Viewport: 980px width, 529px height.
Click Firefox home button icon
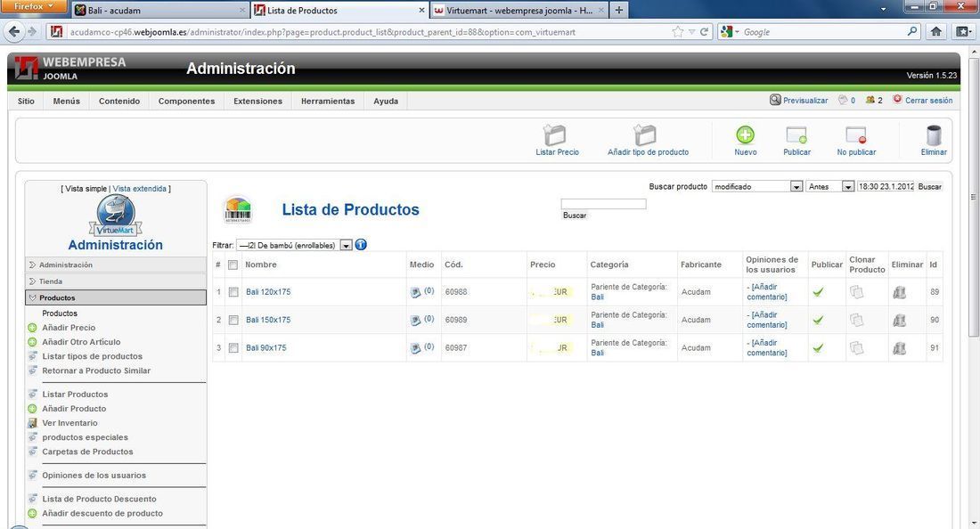pos(935,31)
